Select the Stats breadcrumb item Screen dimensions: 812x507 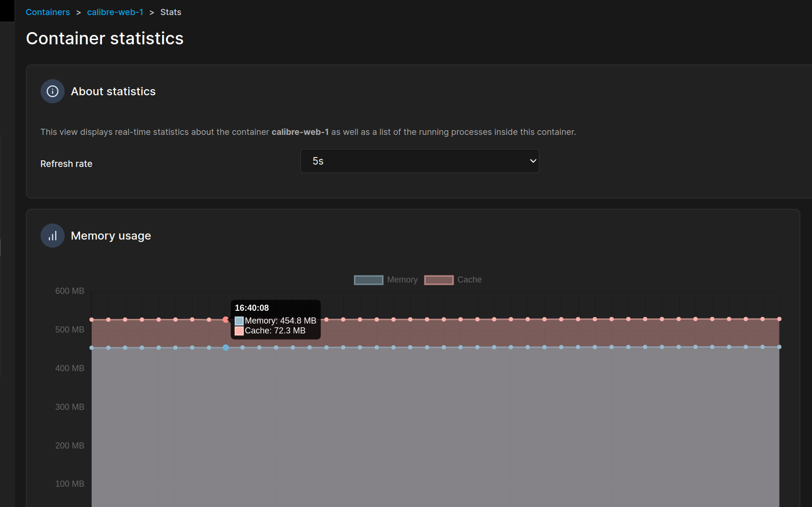(171, 12)
